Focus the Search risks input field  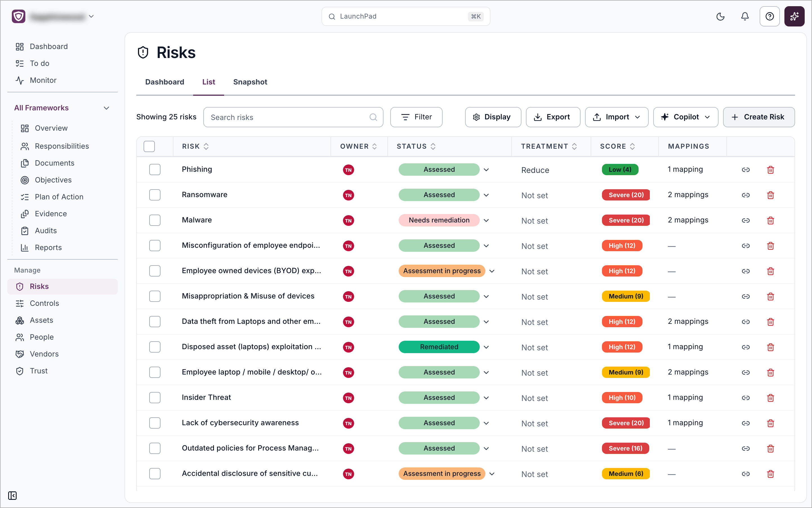[293, 117]
